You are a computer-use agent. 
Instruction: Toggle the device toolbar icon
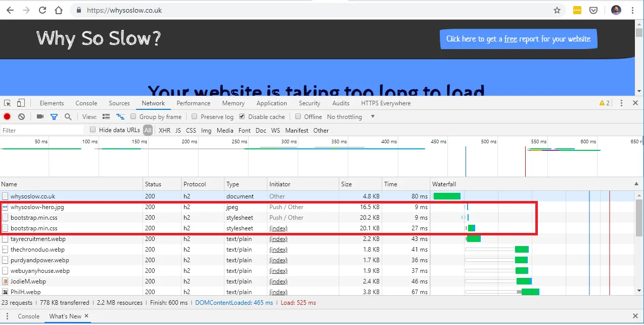click(21, 103)
